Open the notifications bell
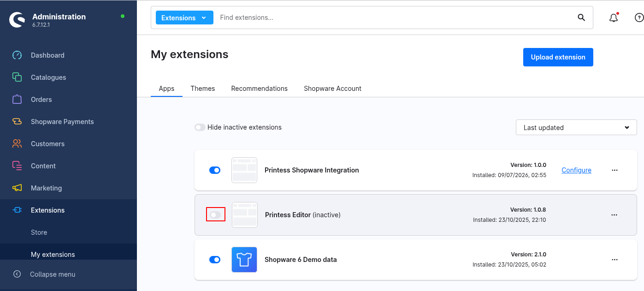The width and height of the screenshot is (644, 291). (x=614, y=18)
